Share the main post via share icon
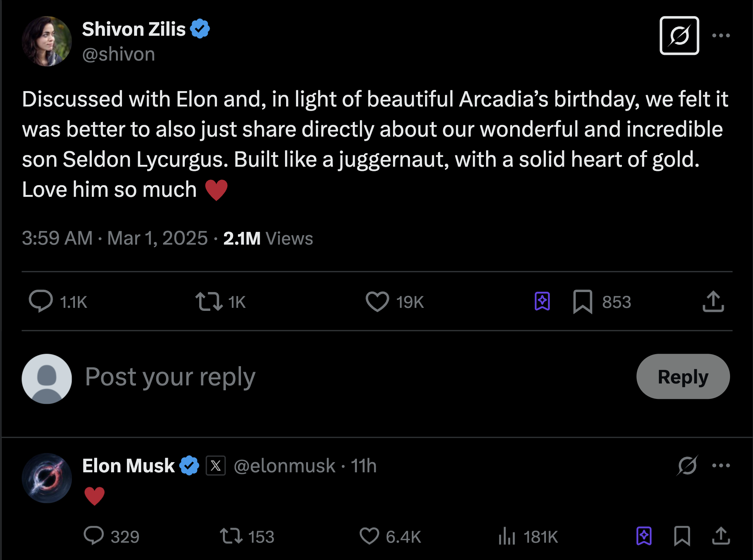Viewport: 753px width, 560px height. tap(713, 301)
